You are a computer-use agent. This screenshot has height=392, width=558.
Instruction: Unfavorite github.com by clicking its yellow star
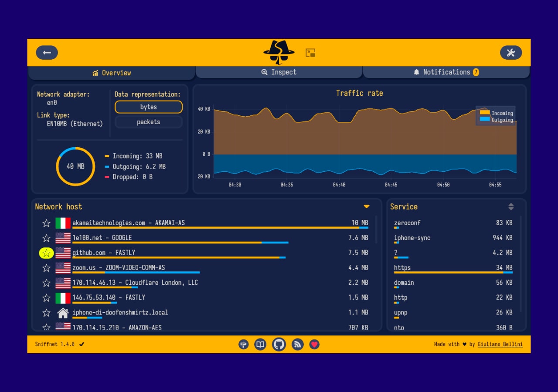pos(46,253)
